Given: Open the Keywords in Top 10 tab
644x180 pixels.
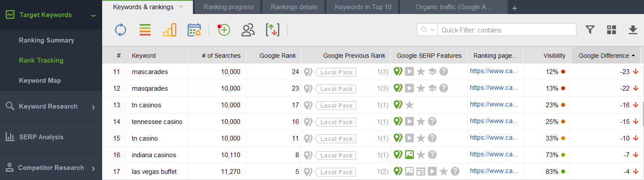Looking at the screenshot, I should pos(360,7).
